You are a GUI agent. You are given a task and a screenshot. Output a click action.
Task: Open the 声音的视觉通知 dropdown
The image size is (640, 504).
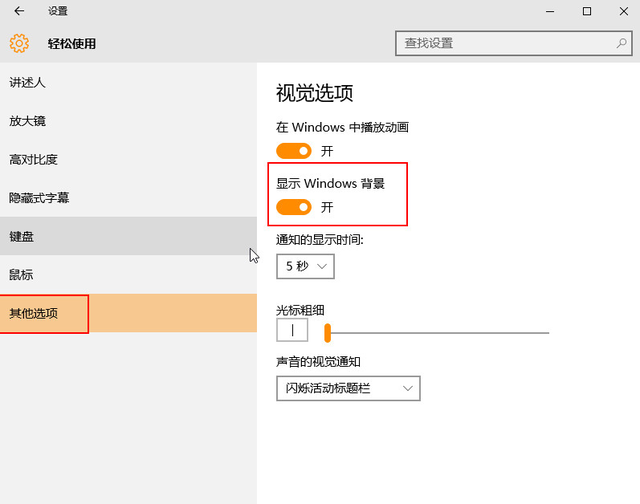(x=348, y=387)
